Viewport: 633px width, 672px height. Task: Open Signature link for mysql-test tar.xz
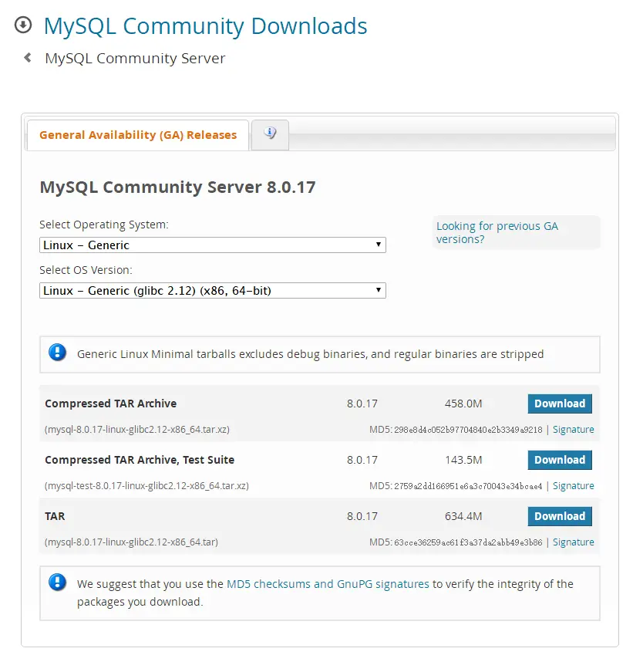pyautogui.click(x=573, y=485)
